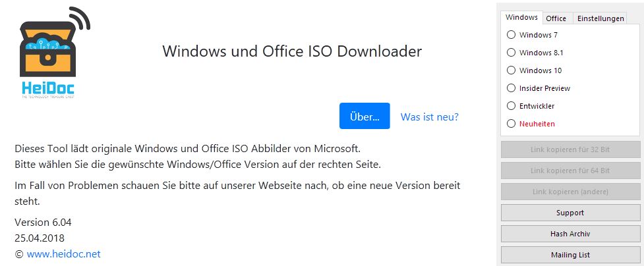Open the Hash Archiv button

coord(570,234)
